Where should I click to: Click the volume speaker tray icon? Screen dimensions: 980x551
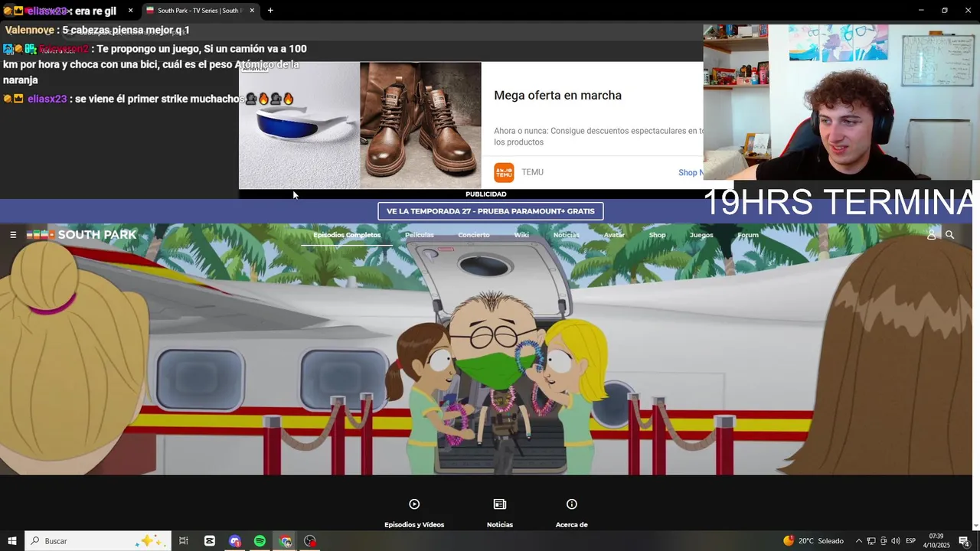(x=896, y=541)
